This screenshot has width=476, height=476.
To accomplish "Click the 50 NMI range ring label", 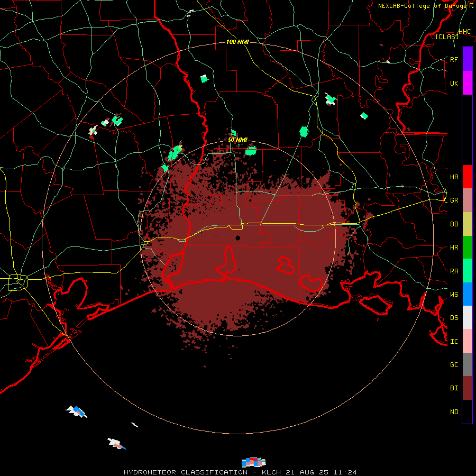I will point(237,140).
